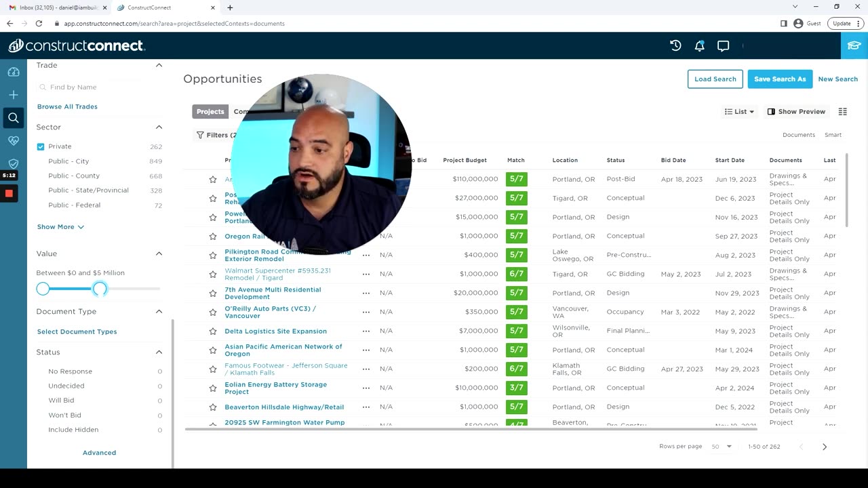The image size is (868, 488).
Task: Collapse the Trade filter section
Action: (x=159, y=65)
